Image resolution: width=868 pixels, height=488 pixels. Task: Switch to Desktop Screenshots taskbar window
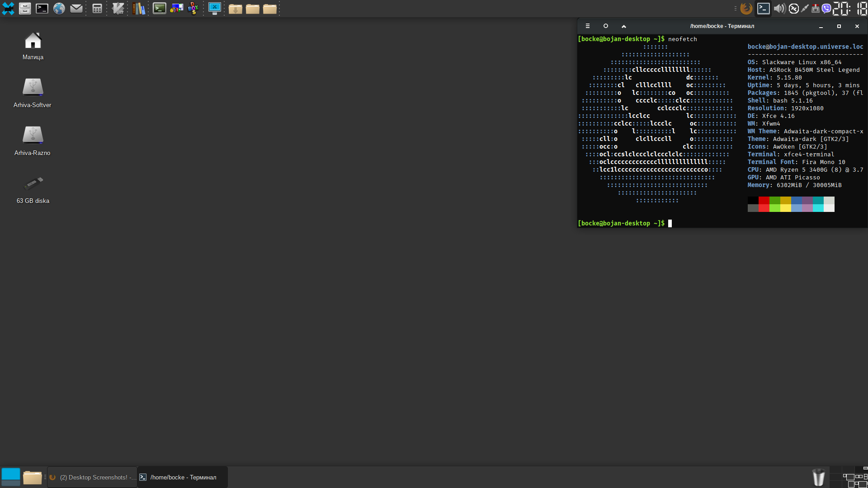[93, 477]
